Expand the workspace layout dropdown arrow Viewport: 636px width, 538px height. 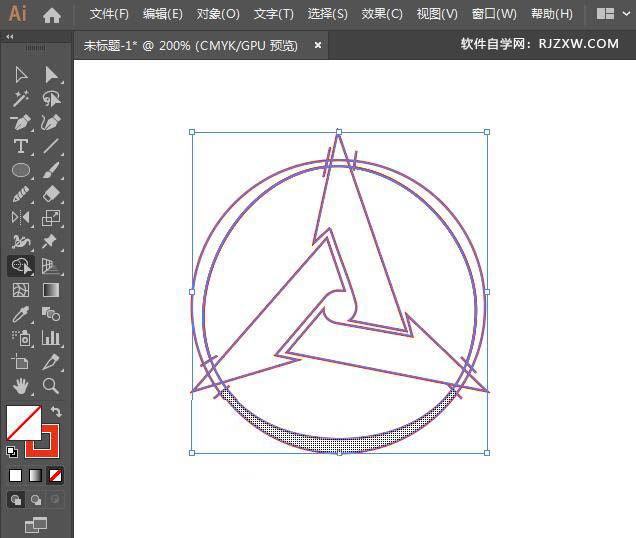626,14
